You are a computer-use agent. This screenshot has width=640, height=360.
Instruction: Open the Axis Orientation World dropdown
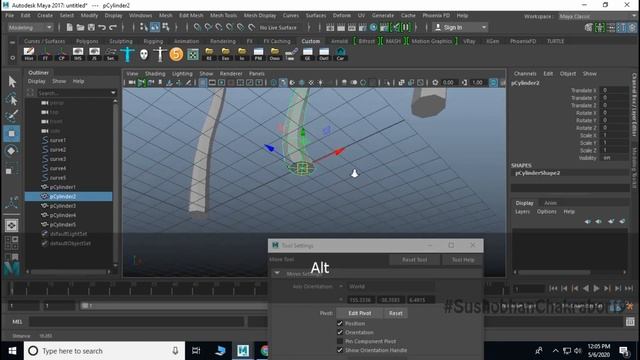click(x=391, y=287)
